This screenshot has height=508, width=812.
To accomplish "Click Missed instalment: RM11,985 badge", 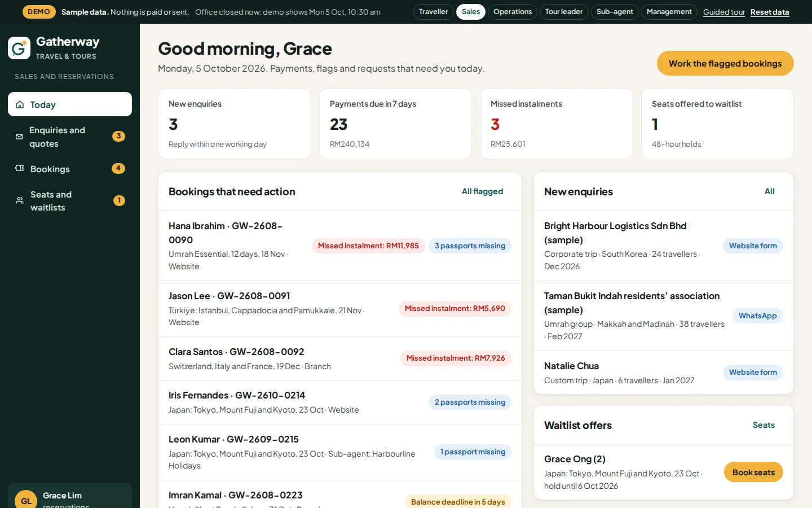I will tap(368, 246).
